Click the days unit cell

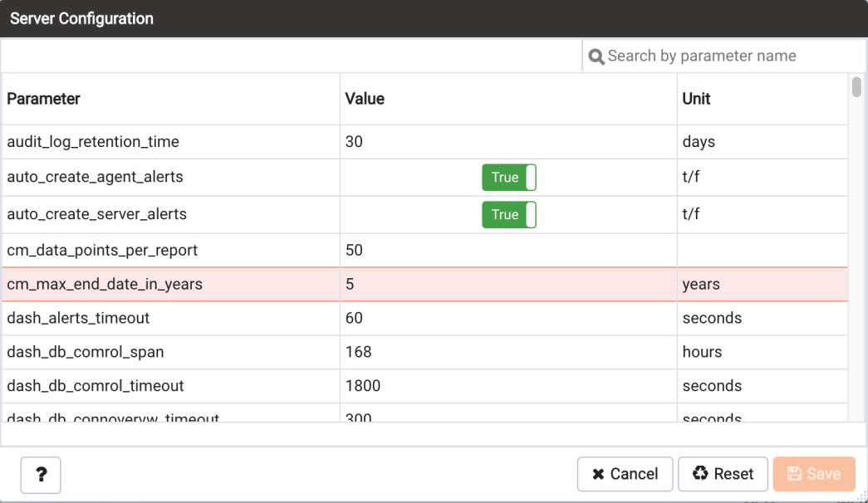(x=763, y=142)
